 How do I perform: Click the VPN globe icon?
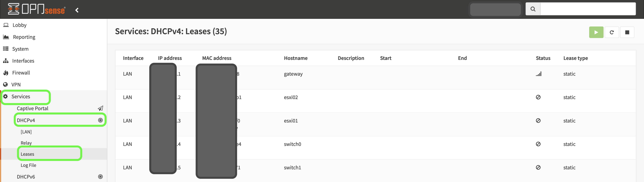tap(5, 84)
